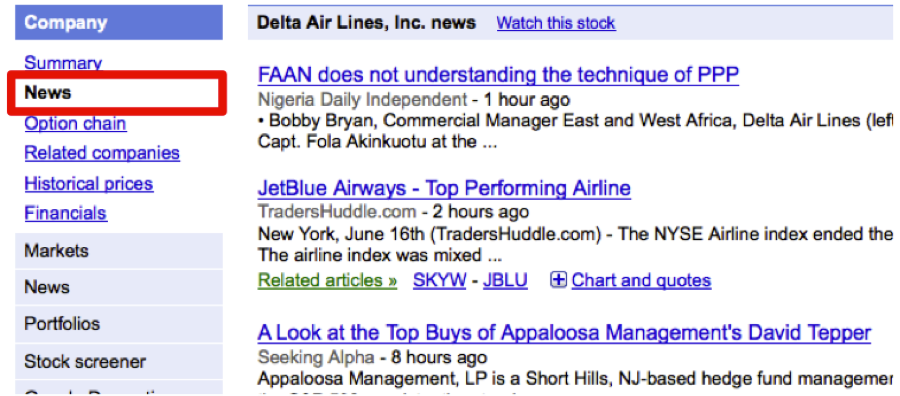Show Related articles for the JetBlue story
Viewport: 900px width, 396px height.
(x=327, y=280)
